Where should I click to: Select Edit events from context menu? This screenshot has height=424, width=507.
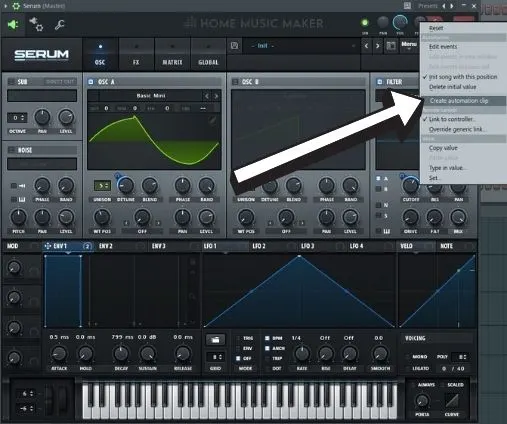coord(464,47)
